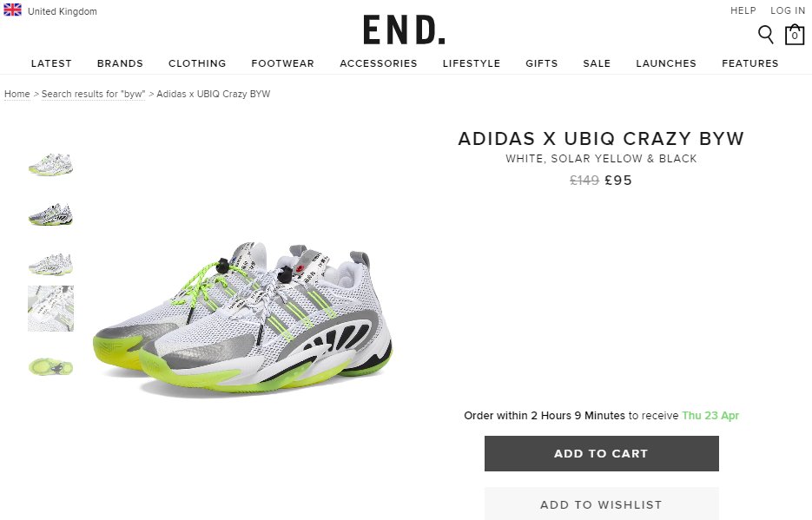Click the main shoe product image
Viewport: 812px width, 520px height.
(x=242, y=319)
